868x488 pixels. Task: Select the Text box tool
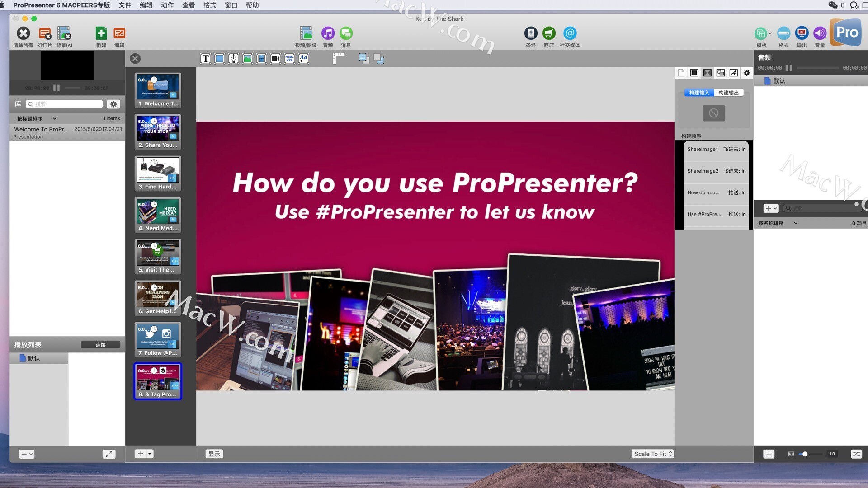205,59
